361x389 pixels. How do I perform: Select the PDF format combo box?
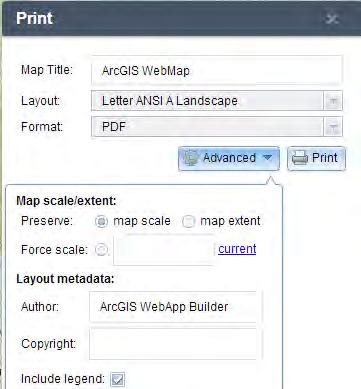click(217, 127)
